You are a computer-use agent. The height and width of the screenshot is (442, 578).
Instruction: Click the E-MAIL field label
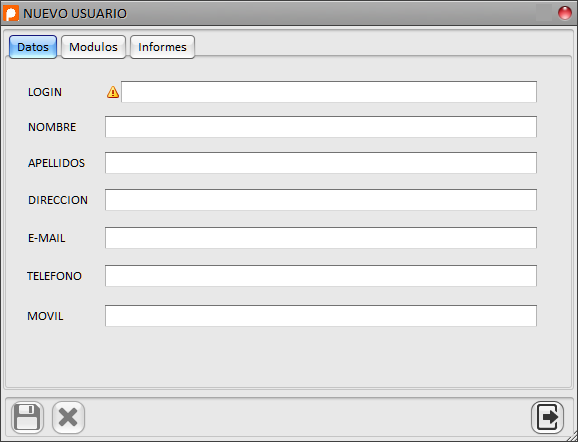(47, 238)
